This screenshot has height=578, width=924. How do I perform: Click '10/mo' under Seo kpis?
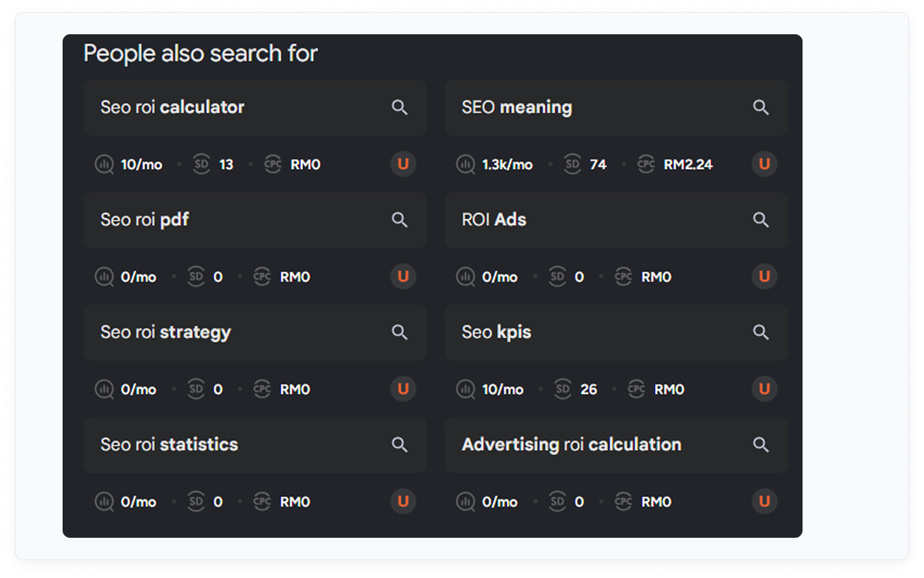pos(503,389)
